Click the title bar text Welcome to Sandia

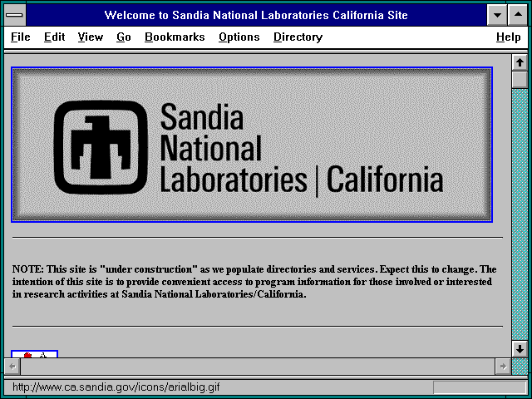pos(256,15)
